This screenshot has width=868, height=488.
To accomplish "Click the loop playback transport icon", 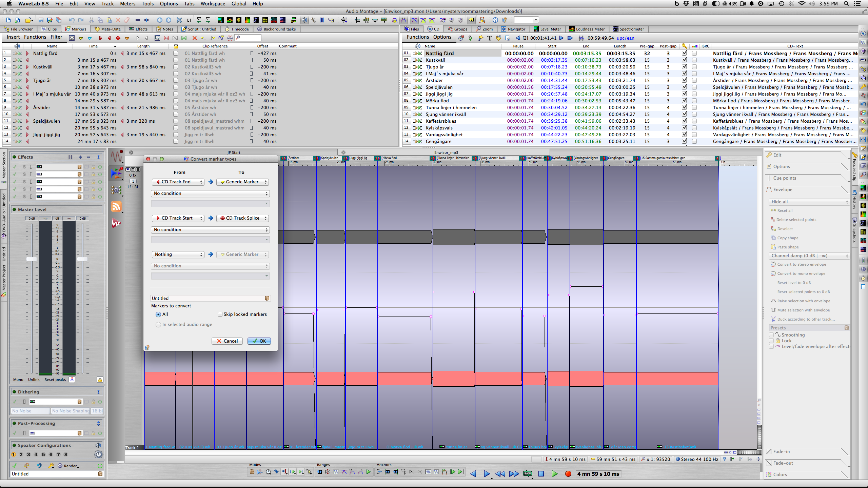I will pos(527,474).
